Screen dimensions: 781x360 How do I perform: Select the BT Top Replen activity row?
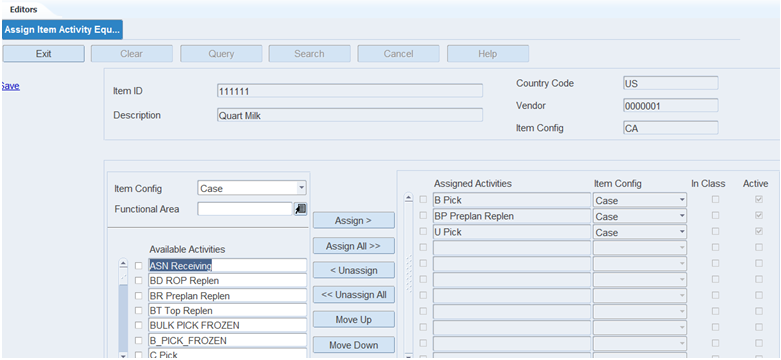coord(228,311)
